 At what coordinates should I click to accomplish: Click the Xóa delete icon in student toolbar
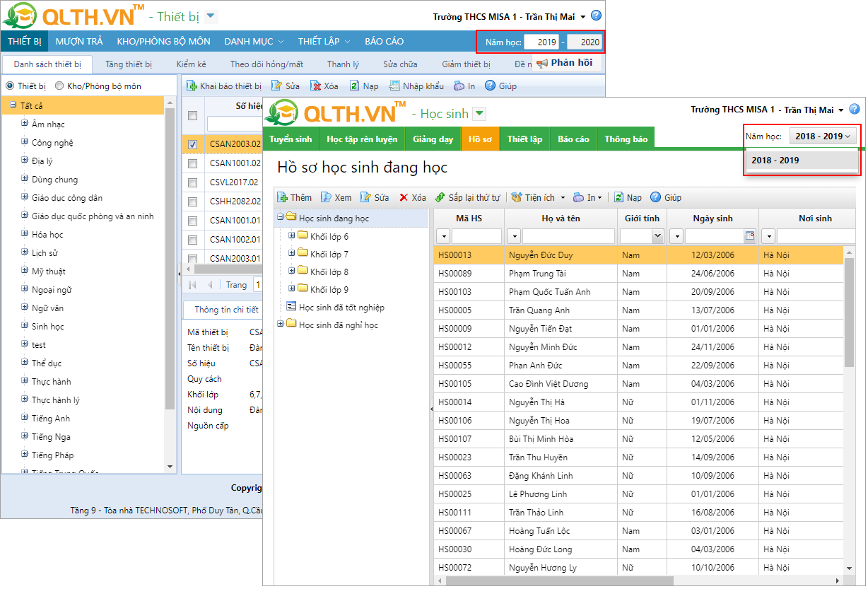(404, 198)
